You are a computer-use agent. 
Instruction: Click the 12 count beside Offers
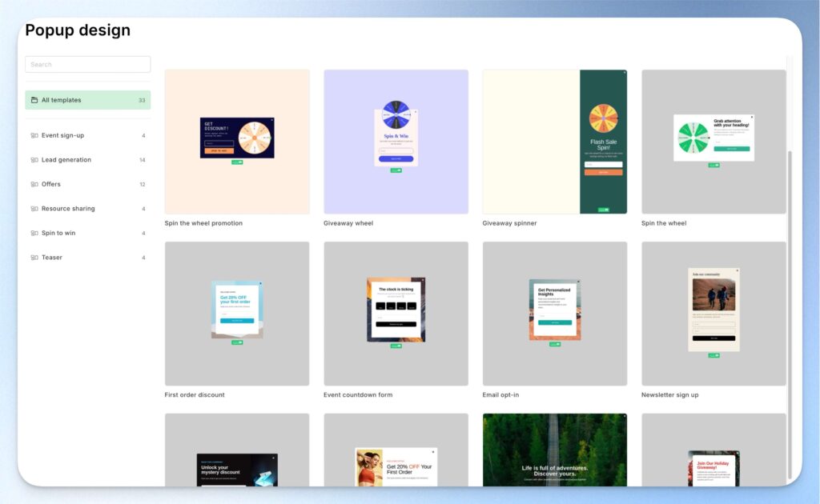click(x=143, y=184)
